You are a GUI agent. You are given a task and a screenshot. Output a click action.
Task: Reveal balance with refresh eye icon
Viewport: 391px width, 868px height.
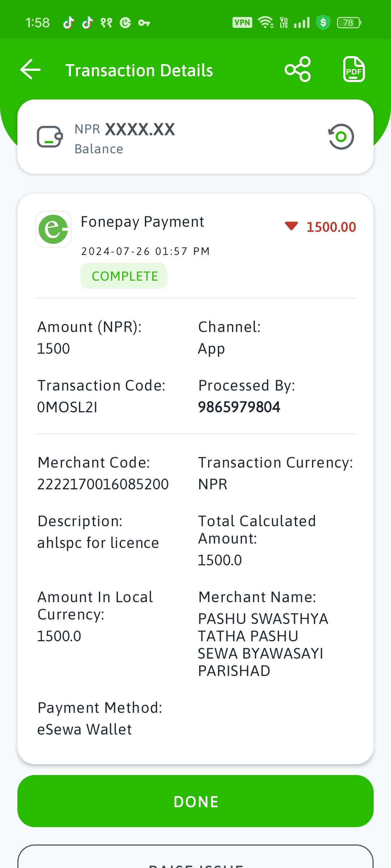click(341, 137)
